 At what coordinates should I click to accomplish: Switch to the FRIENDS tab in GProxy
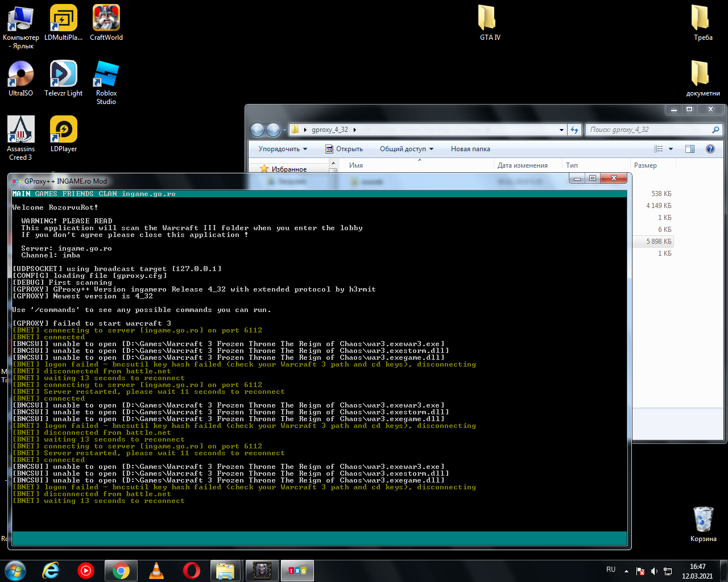click(78, 194)
